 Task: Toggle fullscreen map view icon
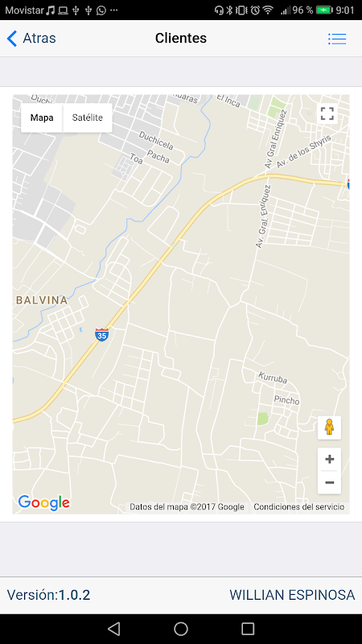(327, 114)
